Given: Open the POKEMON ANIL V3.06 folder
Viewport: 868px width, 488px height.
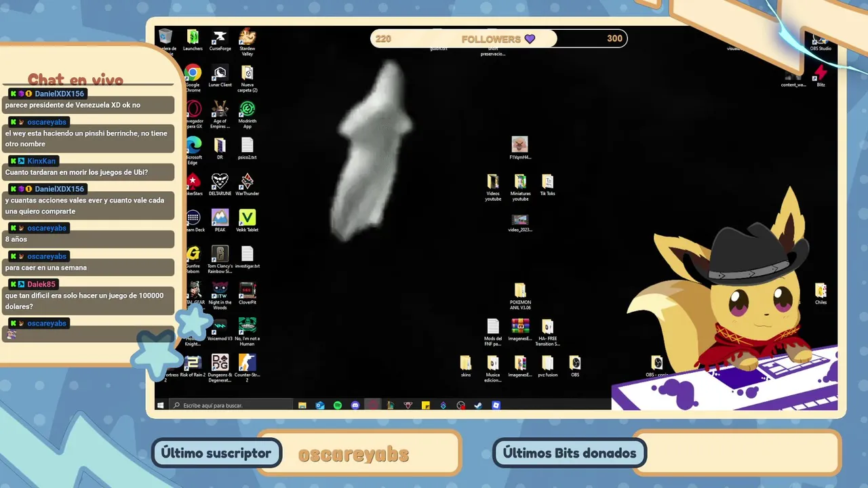Looking at the screenshot, I should coord(520,296).
